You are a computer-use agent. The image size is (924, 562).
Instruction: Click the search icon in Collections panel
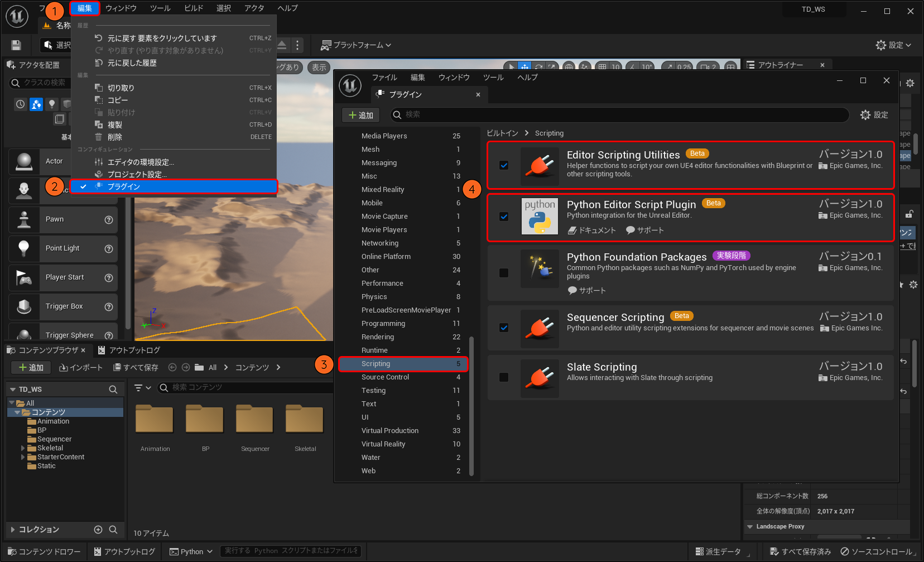click(x=113, y=530)
